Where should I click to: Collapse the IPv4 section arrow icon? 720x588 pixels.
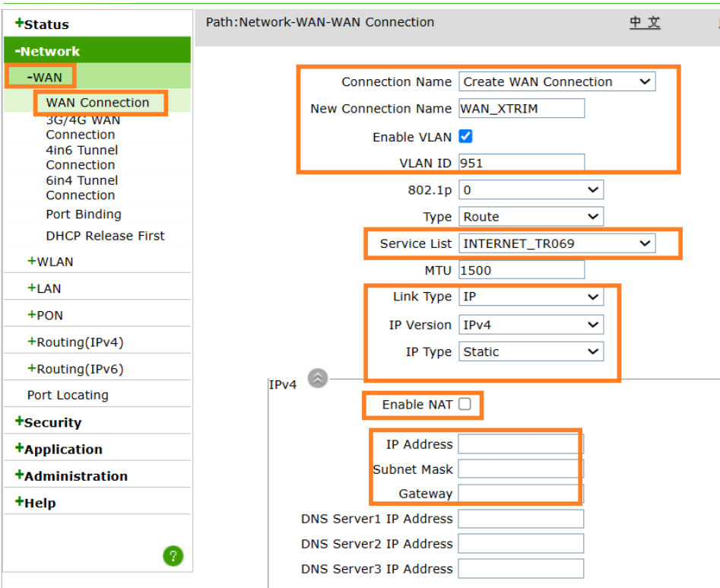pyautogui.click(x=317, y=378)
